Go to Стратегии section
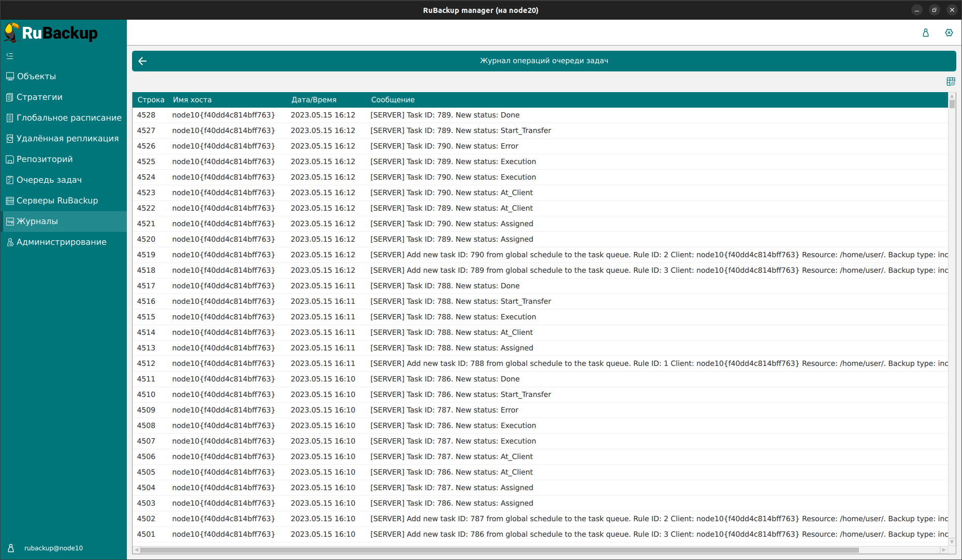Screen dimensions: 962x560 tap(39, 97)
